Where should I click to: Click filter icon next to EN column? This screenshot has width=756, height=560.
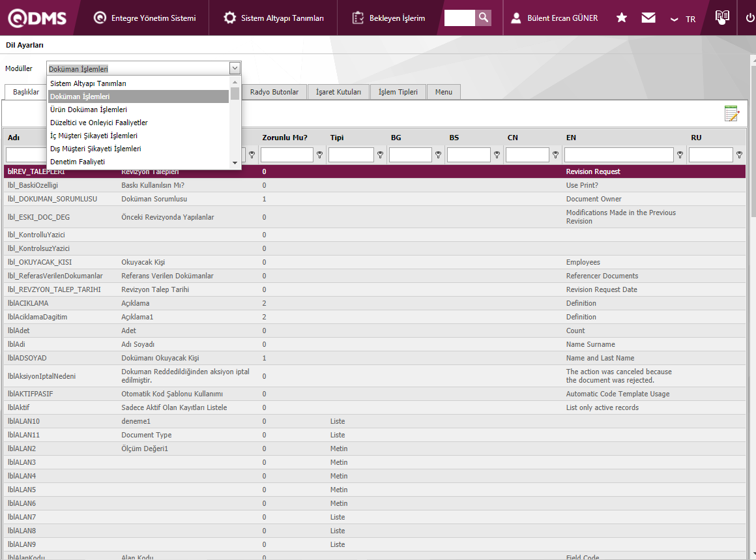pyautogui.click(x=680, y=155)
